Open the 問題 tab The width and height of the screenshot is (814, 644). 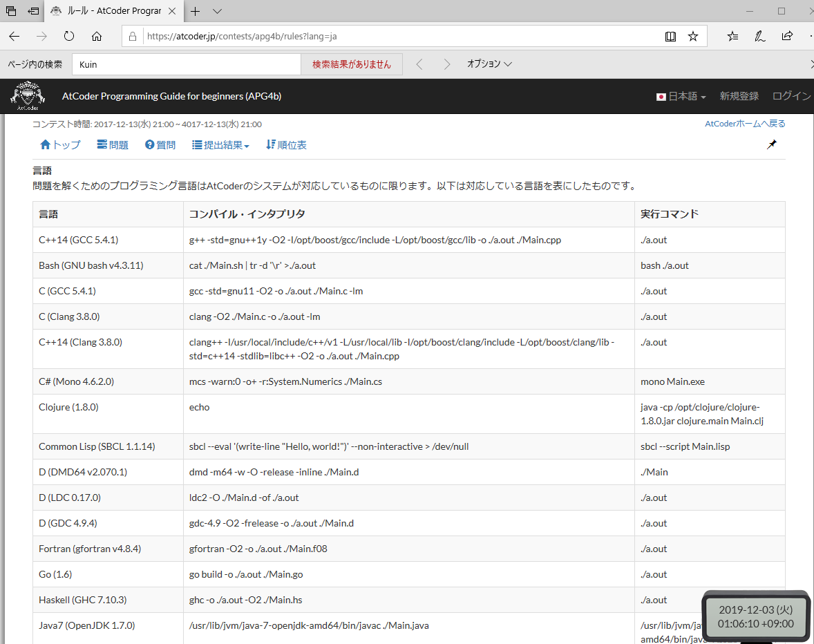click(113, 145)
